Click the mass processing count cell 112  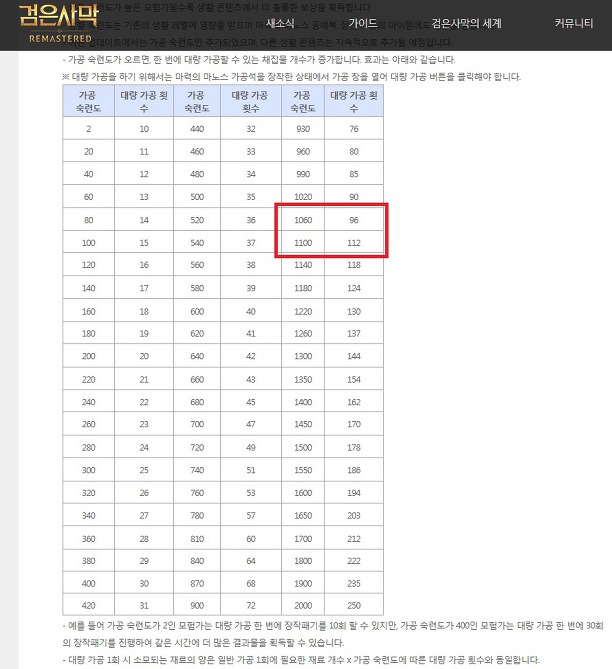pos(354,243)
